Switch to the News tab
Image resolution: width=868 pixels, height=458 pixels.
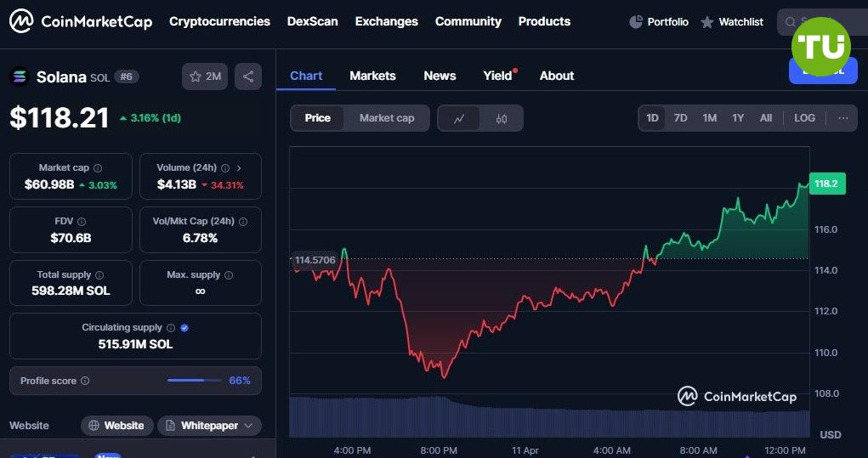[440, 76]
